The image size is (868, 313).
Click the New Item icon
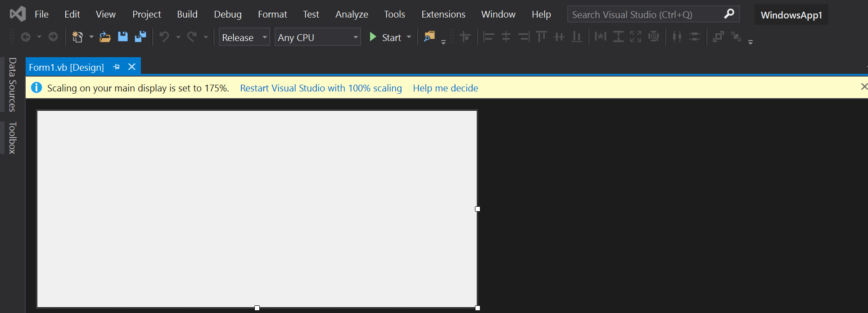[77, 37]
